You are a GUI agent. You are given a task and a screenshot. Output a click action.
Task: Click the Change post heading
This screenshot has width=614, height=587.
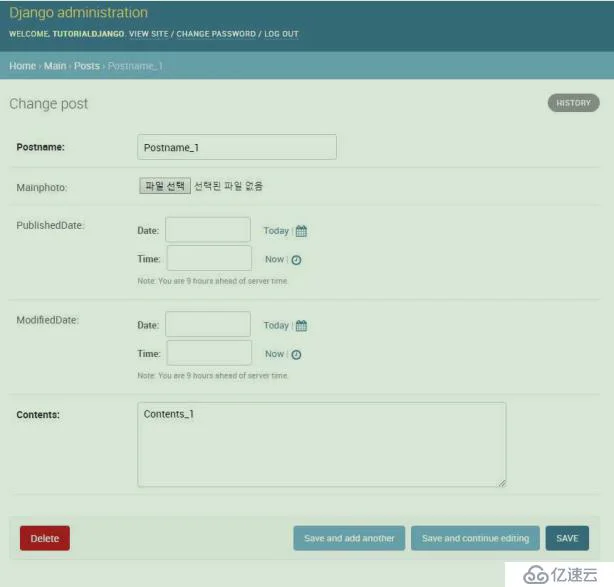[x=49, y=104]
